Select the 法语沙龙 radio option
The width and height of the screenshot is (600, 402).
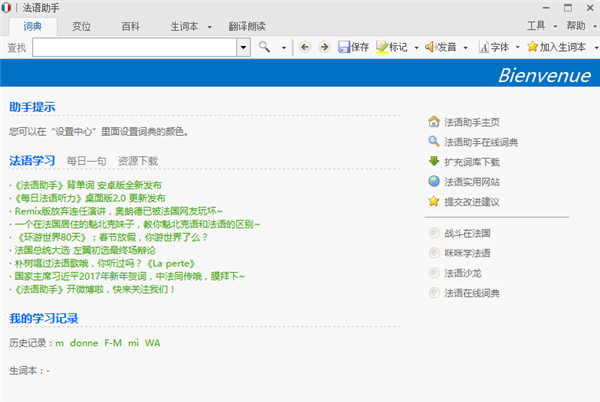pyautogui.click(x=433, y=272)
